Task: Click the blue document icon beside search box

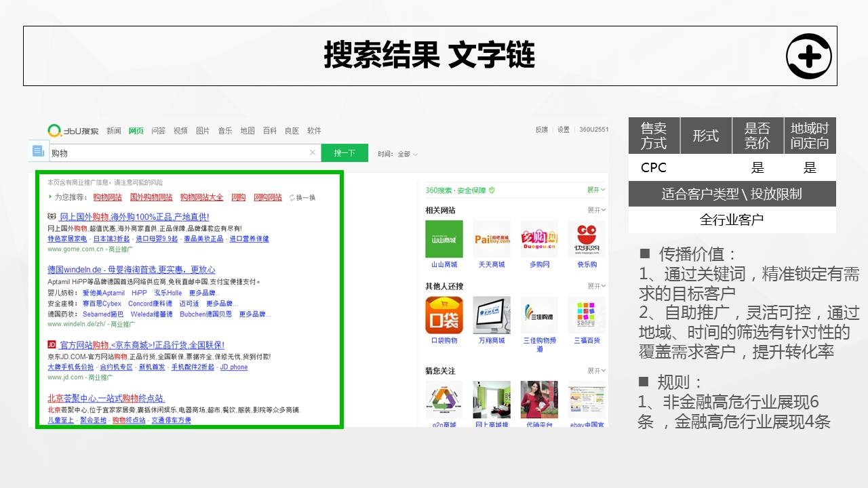Action: click(38, 151)
